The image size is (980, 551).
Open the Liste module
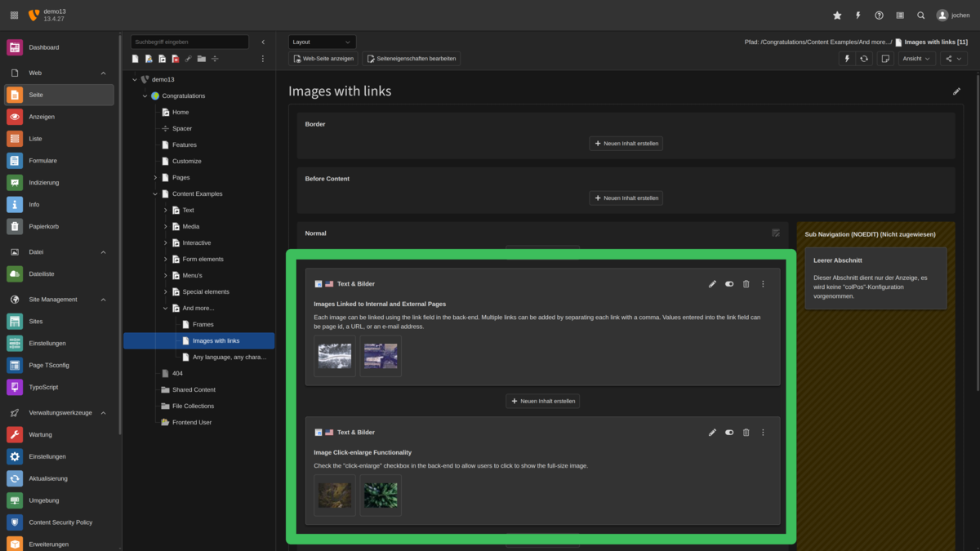point(42,139)
